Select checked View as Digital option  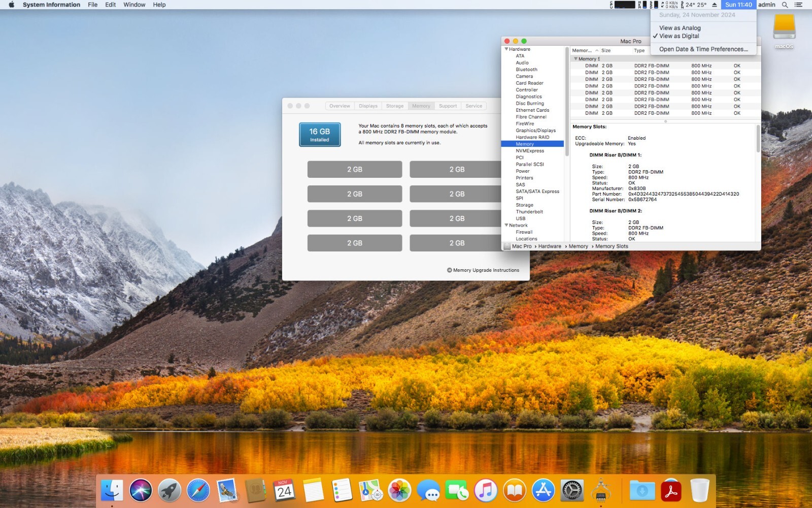[x=679, y=36]
